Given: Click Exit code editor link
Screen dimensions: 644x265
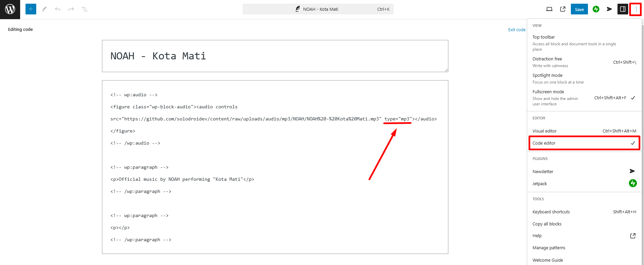Looking at the screenshot, I should 517,30.
